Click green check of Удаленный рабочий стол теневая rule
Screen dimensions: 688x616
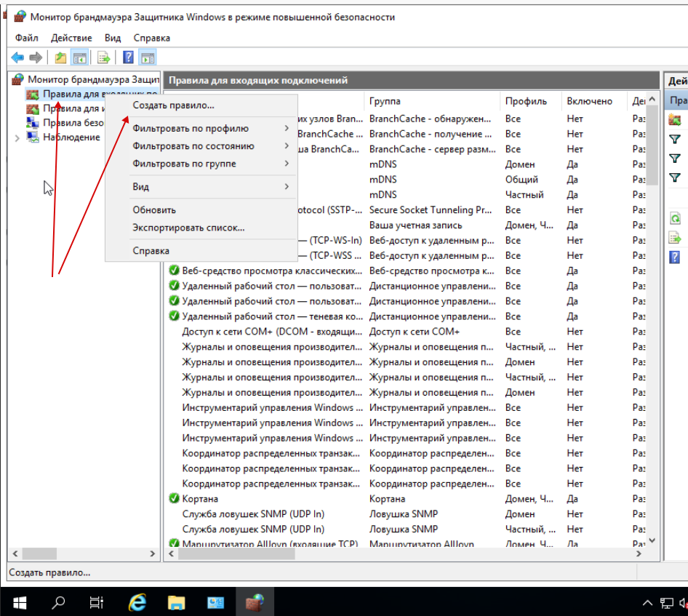[175, 316]
